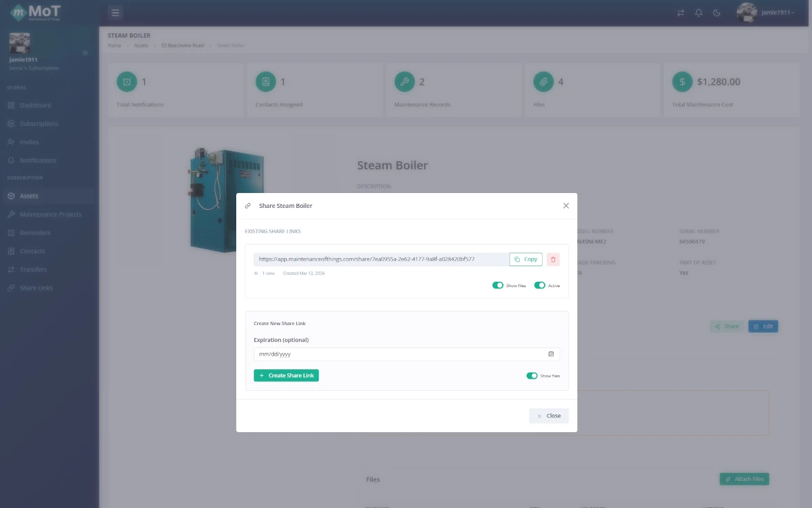Select Assets in the sidebar navigation

click(27, 196)
